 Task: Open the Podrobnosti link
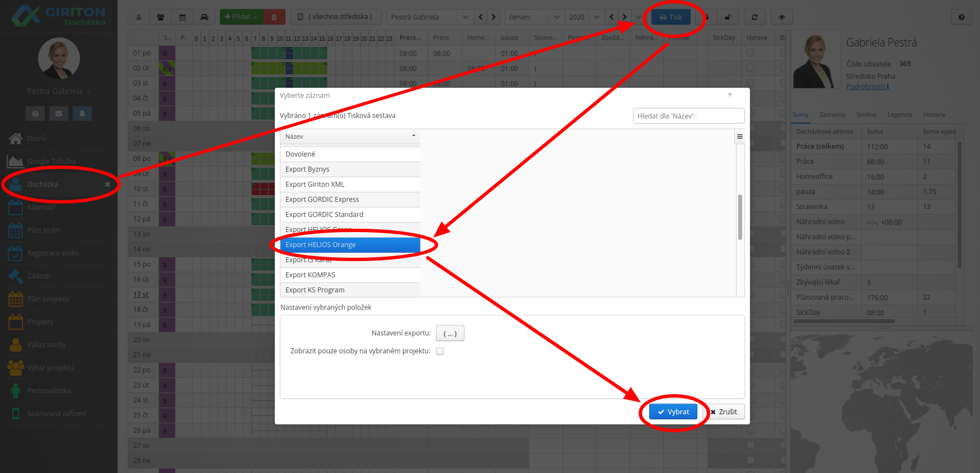click(867, 86)
